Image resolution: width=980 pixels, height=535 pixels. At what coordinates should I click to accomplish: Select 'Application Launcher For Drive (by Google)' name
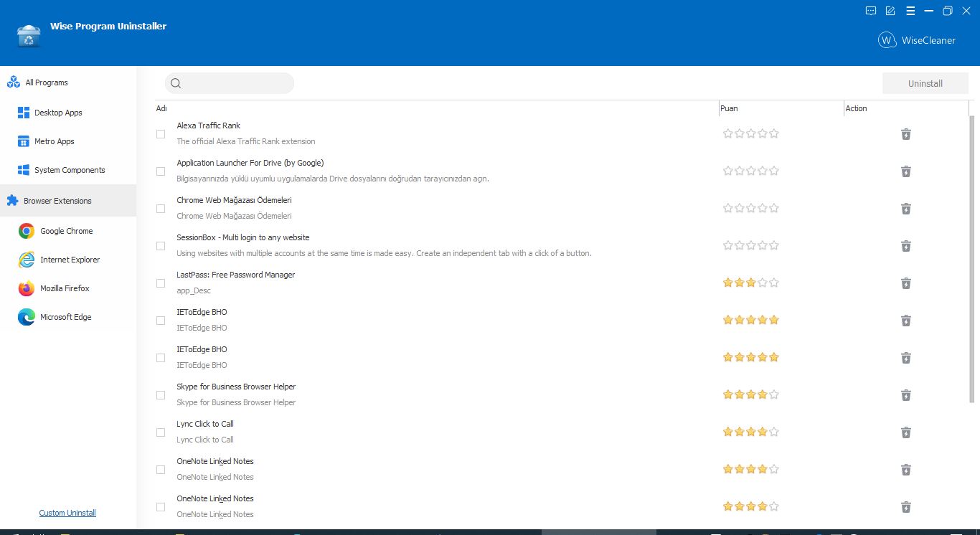(x=250, y=163)
